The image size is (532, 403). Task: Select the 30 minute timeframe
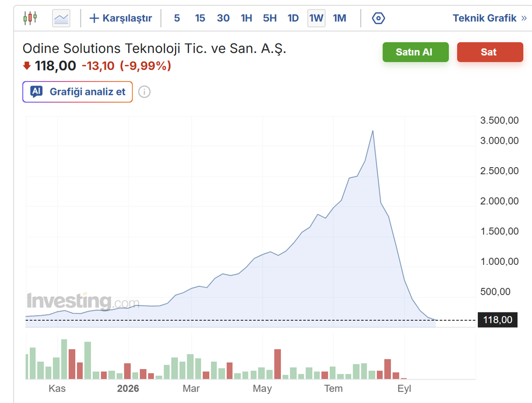(x=223, y=18)
